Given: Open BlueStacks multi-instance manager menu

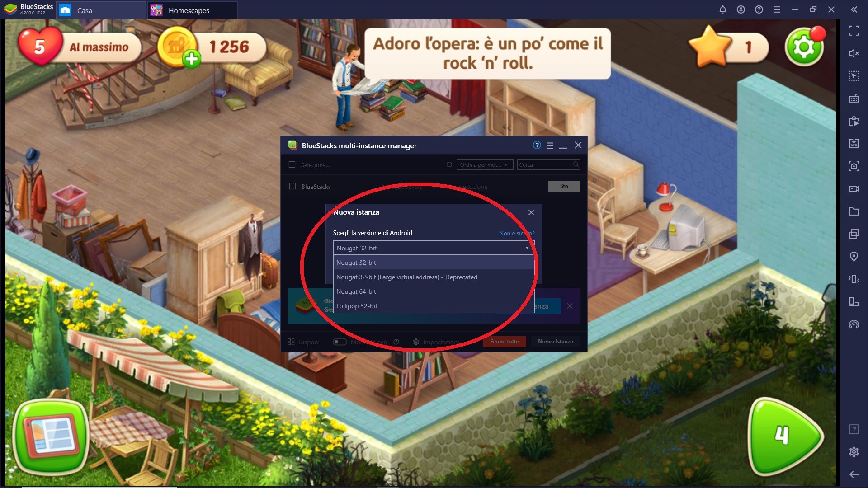Looking at the screenshot, I should pyautogui.click(x=549, y=145).
